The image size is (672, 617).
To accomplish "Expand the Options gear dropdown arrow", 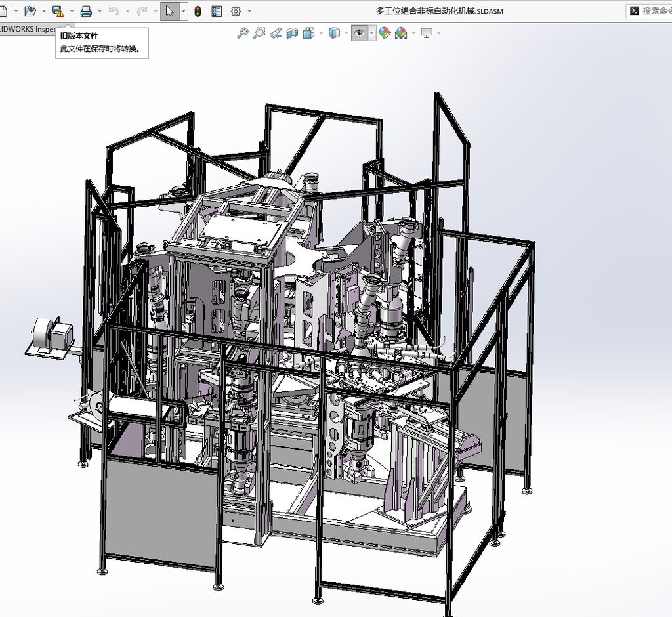I will (x=249, y=11).
